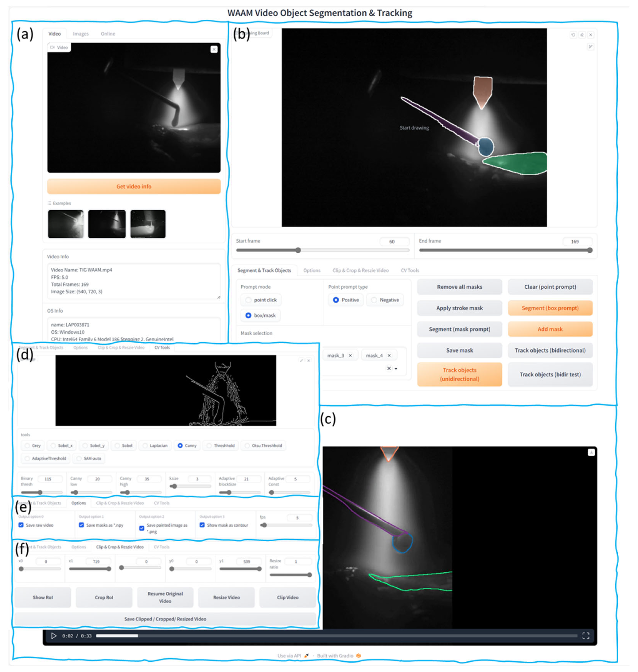Select the first example video thumbnail
Viewport: 638px width, 672px height.
(66, 224)
